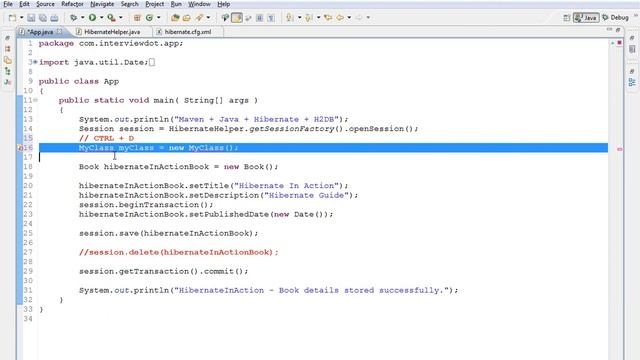
Task: Open dropdown next to Run icon
Action: [101, 18]
